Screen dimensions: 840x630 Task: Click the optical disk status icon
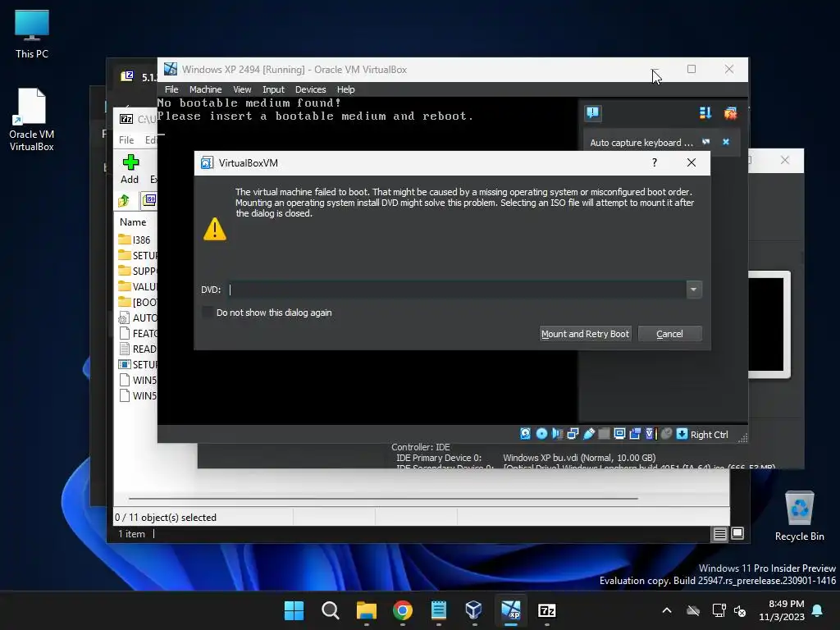click(x=541, y=433)
